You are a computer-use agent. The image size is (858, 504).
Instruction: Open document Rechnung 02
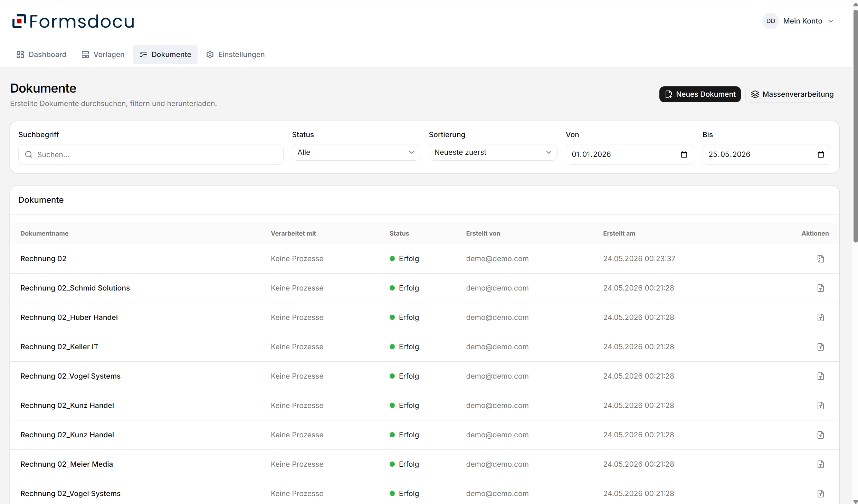pyautogui.click(x=43, y=259)
